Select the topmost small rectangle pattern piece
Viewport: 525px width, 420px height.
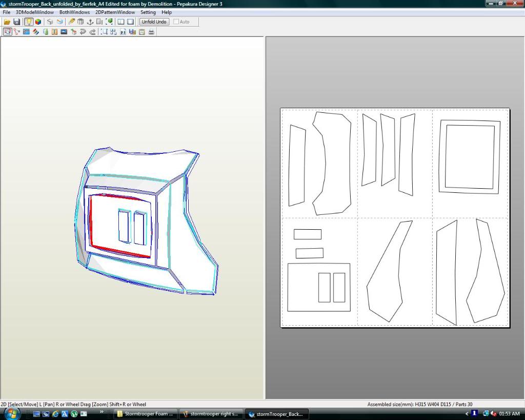pyautogui.click(x=308, y=234)
